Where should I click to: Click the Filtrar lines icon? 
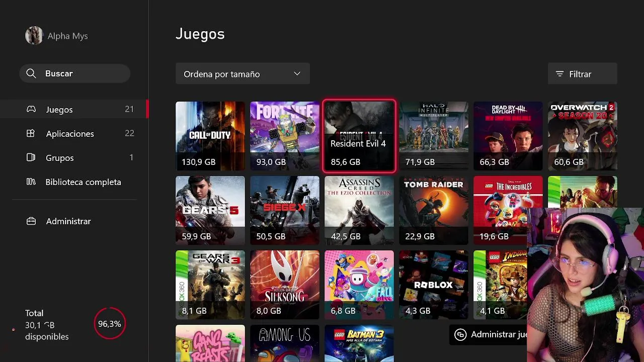click(559, 74)
